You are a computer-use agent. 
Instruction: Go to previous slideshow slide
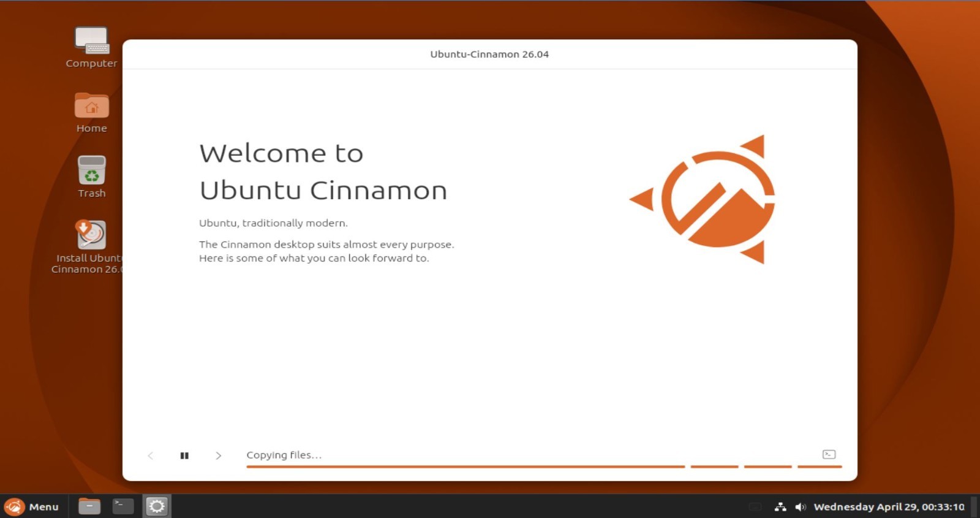tap(151, 455)
